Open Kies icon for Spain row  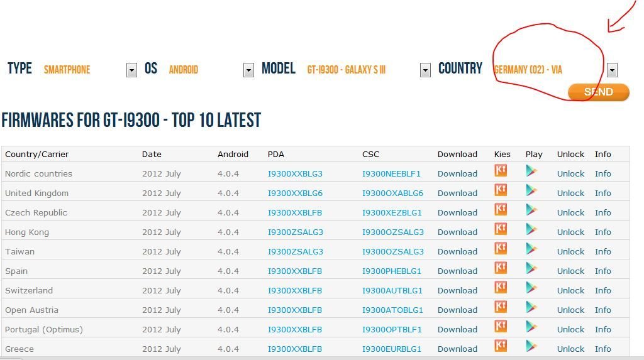click(x=500, y=268)
